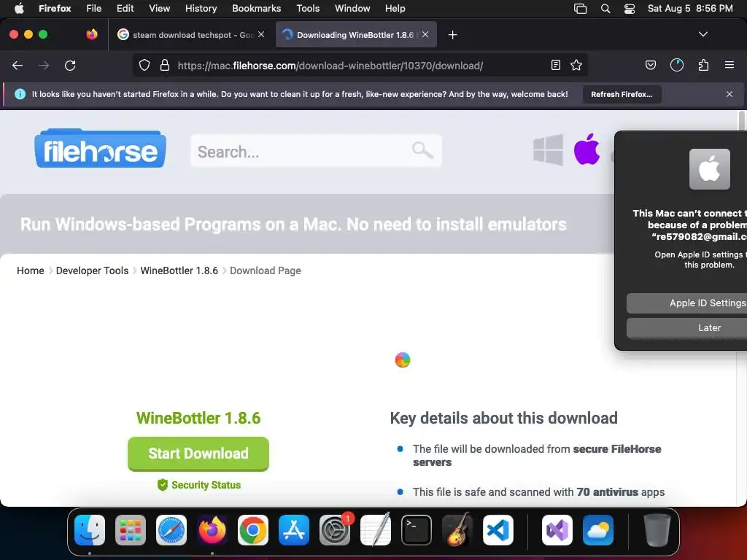747x560 pixels.
Task: Open the Extensions puzzle icon
Action: (703, 65)
